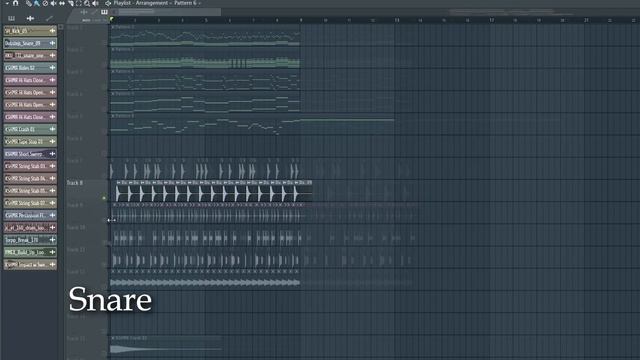Click the start playhead marker on ruler
This screenshot has width=640, height=360.
pyautogui.click(x=111, y=19)
